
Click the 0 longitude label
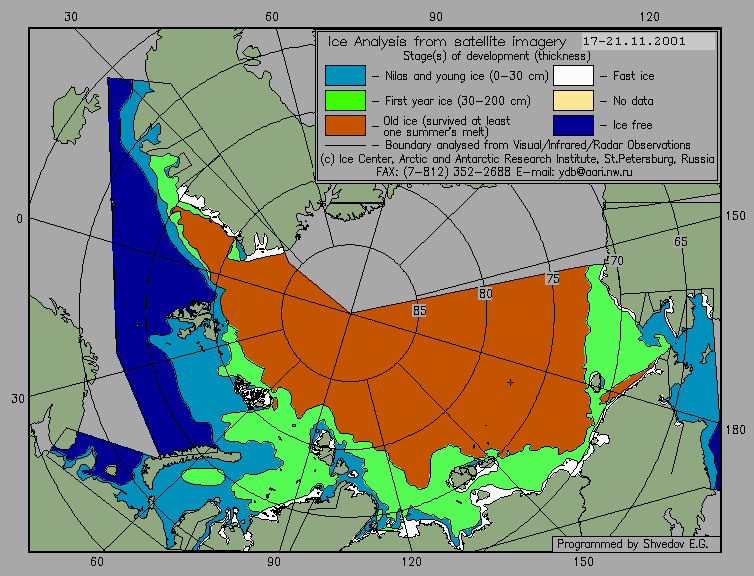tap(19, 219)
